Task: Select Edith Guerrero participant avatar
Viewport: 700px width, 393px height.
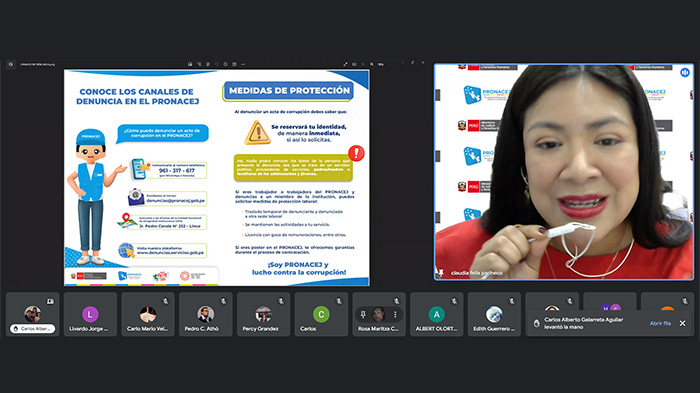Action: tap(494, 314)
